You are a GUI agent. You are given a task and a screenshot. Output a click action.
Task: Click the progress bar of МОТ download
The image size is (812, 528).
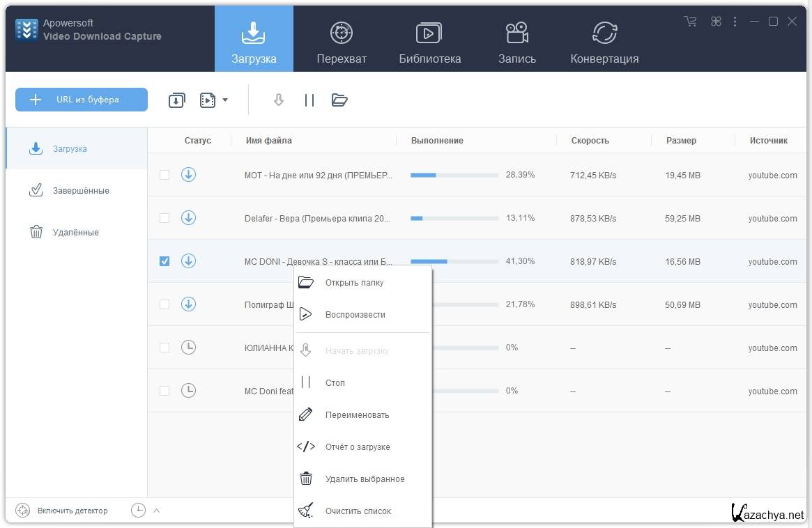[x=454, y=176]
